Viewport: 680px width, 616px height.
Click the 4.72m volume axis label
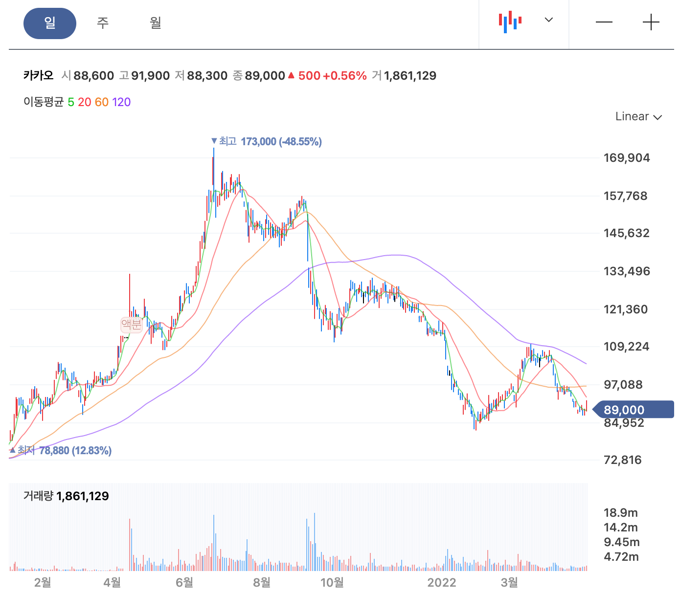pos(621,557)
